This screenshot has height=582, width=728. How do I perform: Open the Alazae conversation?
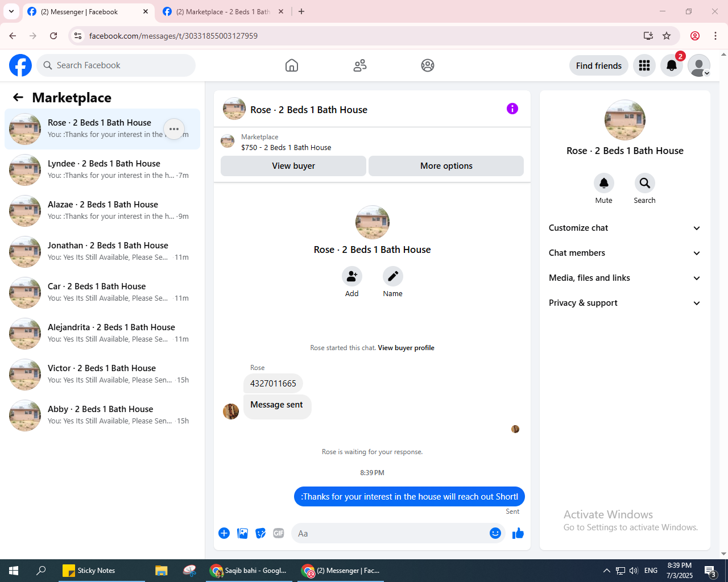coord(102,211)
